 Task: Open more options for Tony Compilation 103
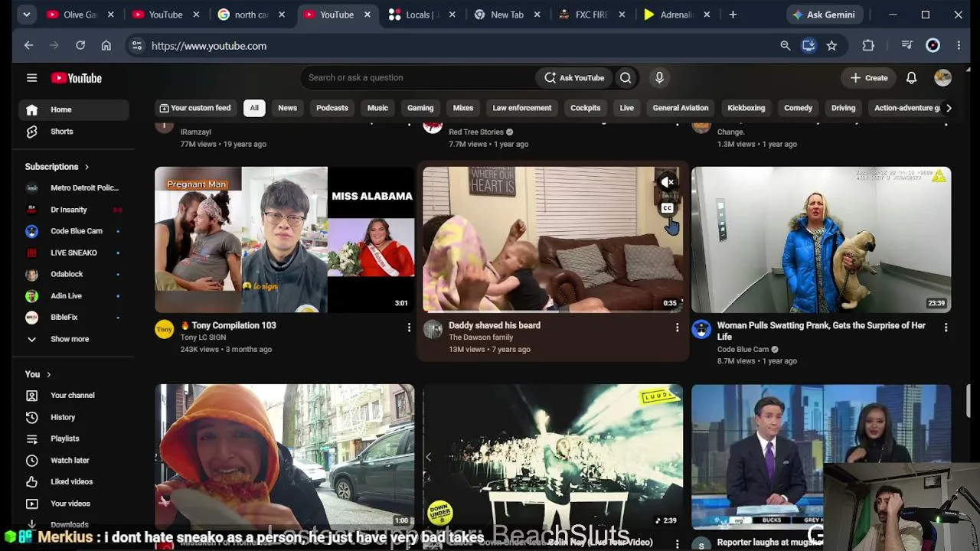click(x=409, y=328)
